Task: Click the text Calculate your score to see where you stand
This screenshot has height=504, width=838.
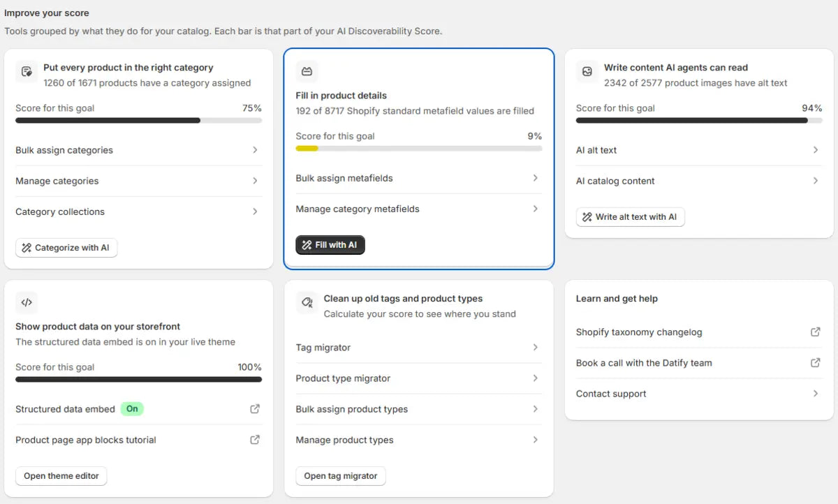Action: [420, 314]
